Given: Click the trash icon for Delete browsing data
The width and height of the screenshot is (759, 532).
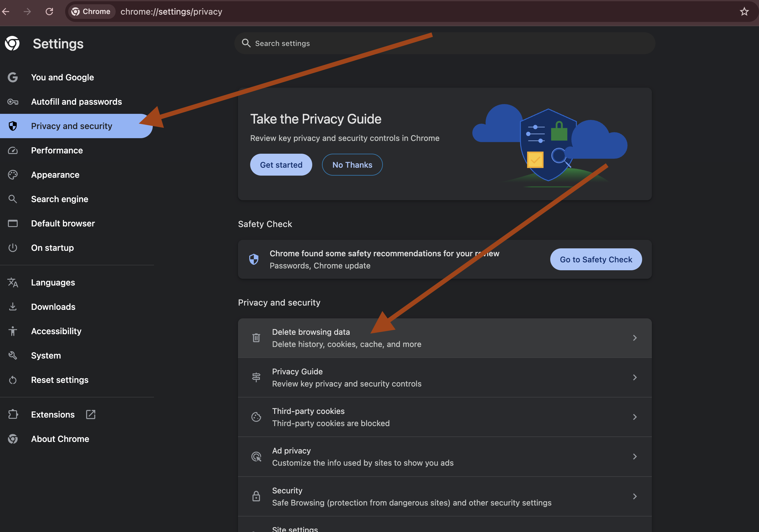Looking at the screenshot, I should coord(256,338).
